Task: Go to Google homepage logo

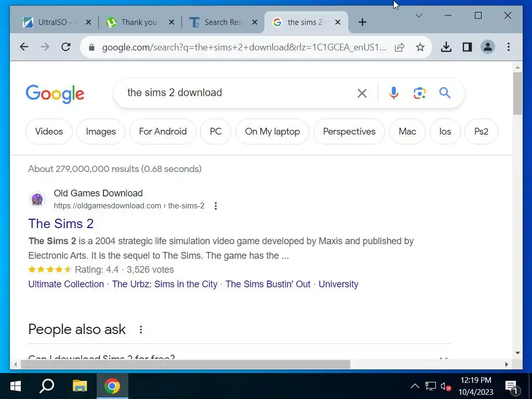Action: click(x=55, y=94)
